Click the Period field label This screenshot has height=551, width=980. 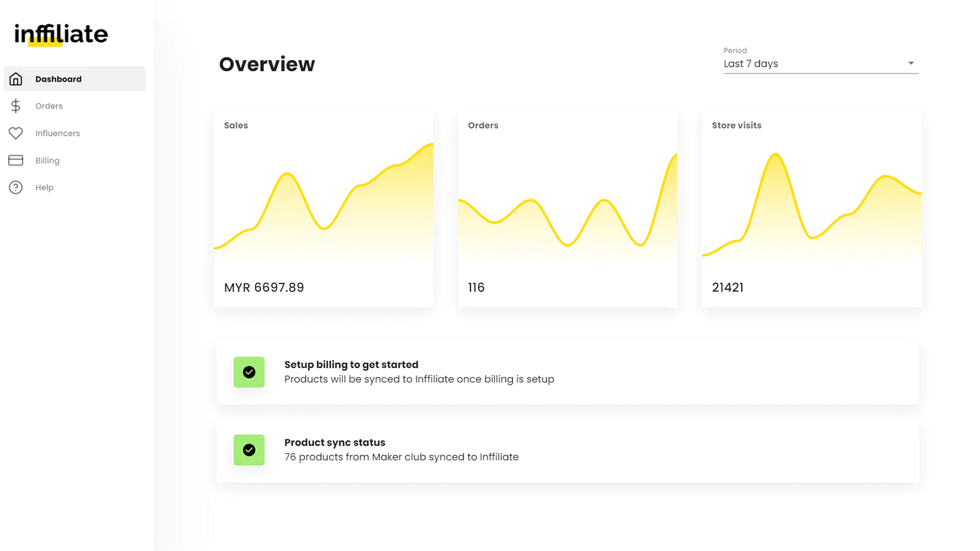coord(735,51)
